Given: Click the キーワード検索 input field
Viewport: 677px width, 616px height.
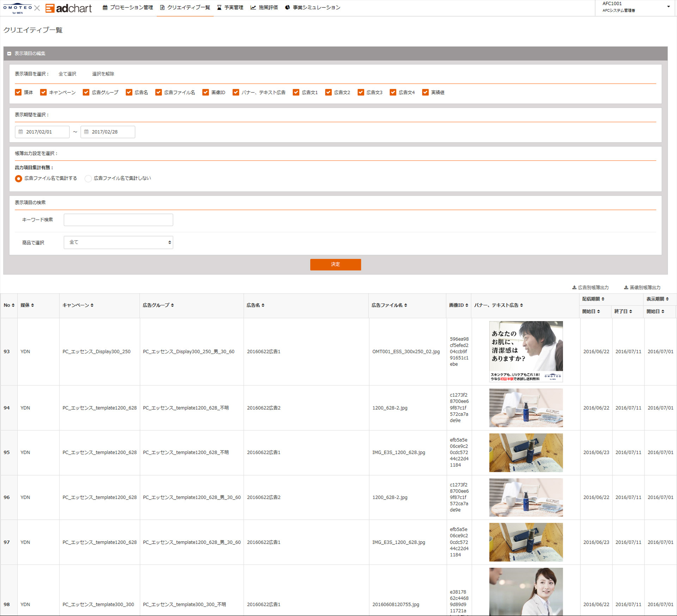Looking at the screenshot, I should coord(118,220).
